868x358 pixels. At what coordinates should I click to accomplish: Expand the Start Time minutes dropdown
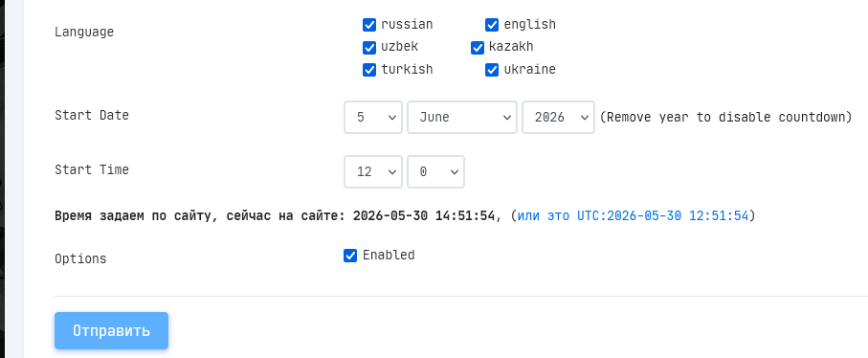pos(435,172)
